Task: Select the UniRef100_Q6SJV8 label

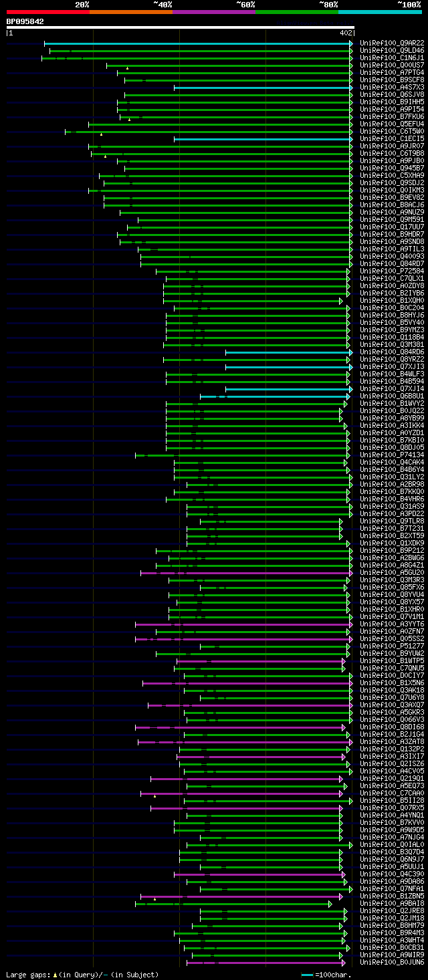Action: click(x=392, y=94)
